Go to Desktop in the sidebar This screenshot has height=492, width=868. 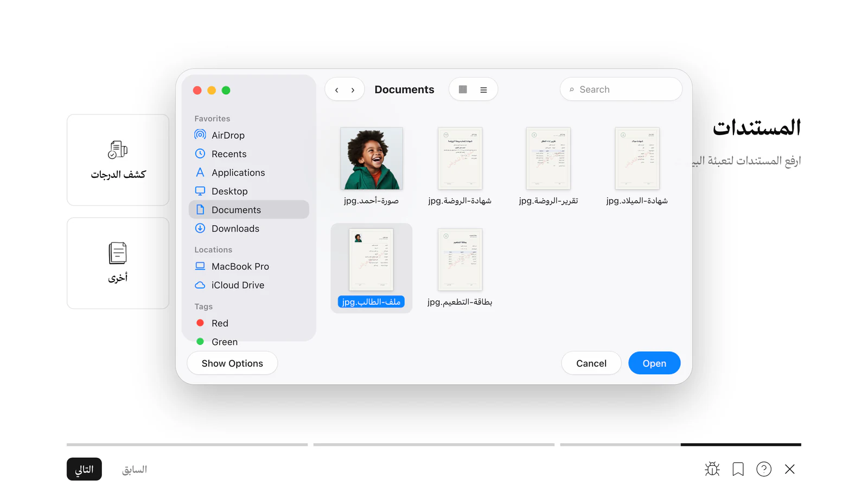pyautogui.click(x=248, y=191)
